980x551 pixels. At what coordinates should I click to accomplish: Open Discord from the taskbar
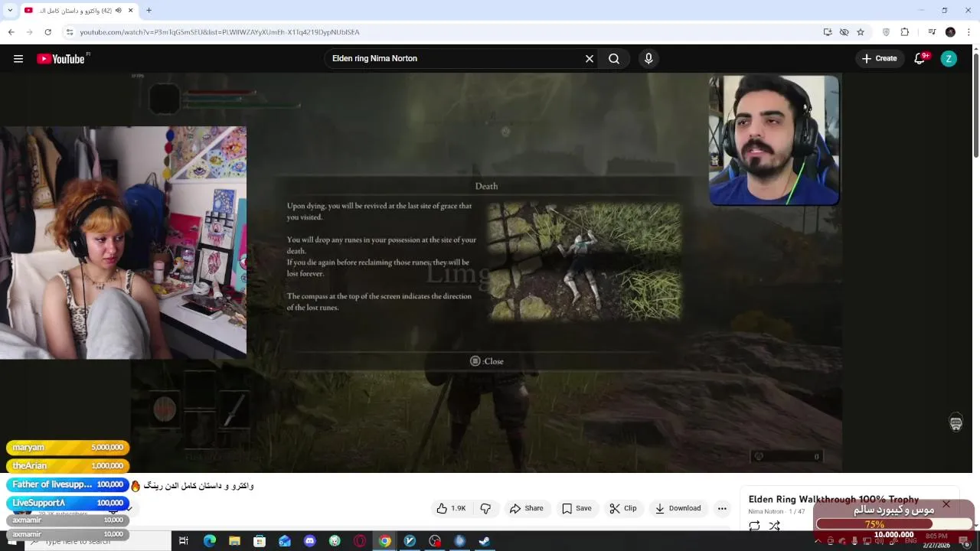(x=309, y=541)
